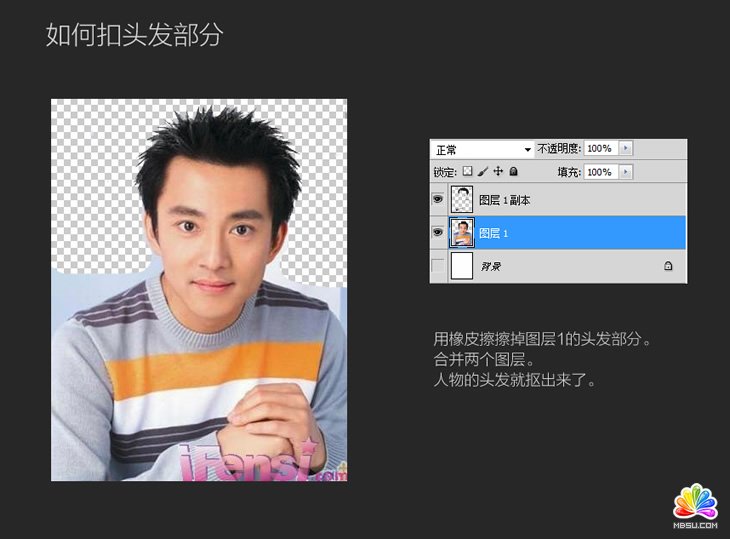The height and width of the screenshot is (539, 730).
Task: Open the 正常 blend mode dropdown
Action: tap(482, 149)
